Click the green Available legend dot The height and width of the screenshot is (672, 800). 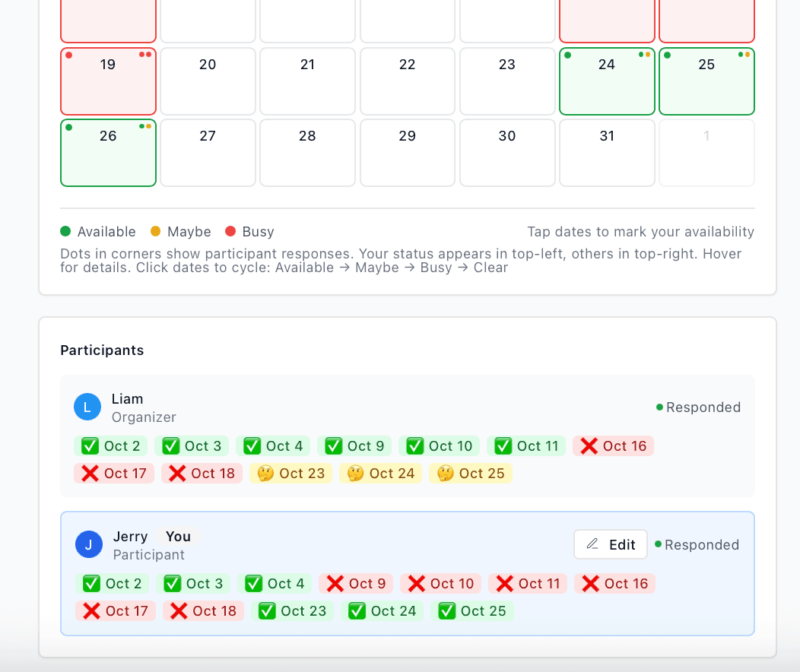tap(66, 231)
